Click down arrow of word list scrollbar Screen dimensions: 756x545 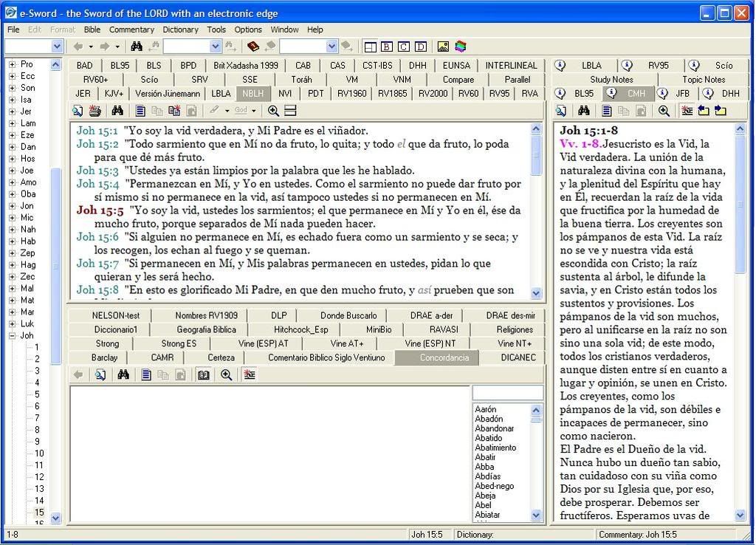(536, 515)
